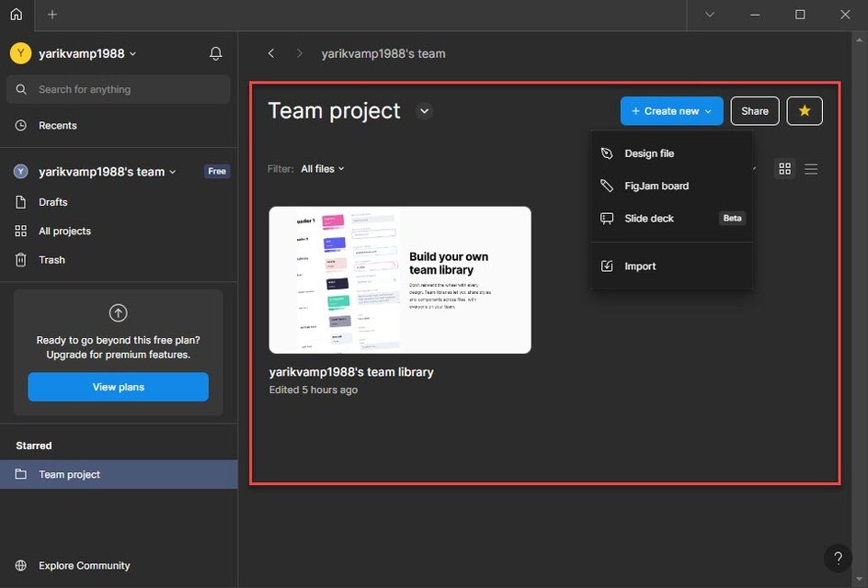This screenshot has height=588, width=868.
Task: Click the Share button
Action: [x=755, y=110]
